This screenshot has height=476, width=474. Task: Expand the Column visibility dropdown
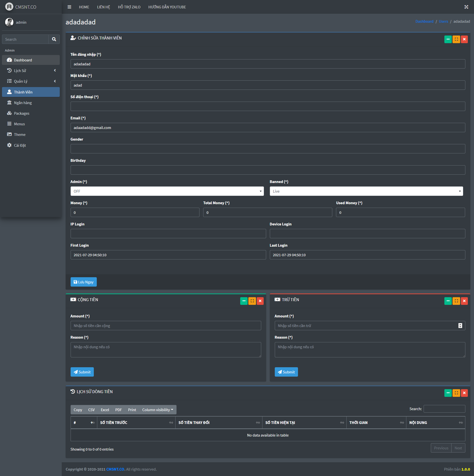[x=158, y=410]
